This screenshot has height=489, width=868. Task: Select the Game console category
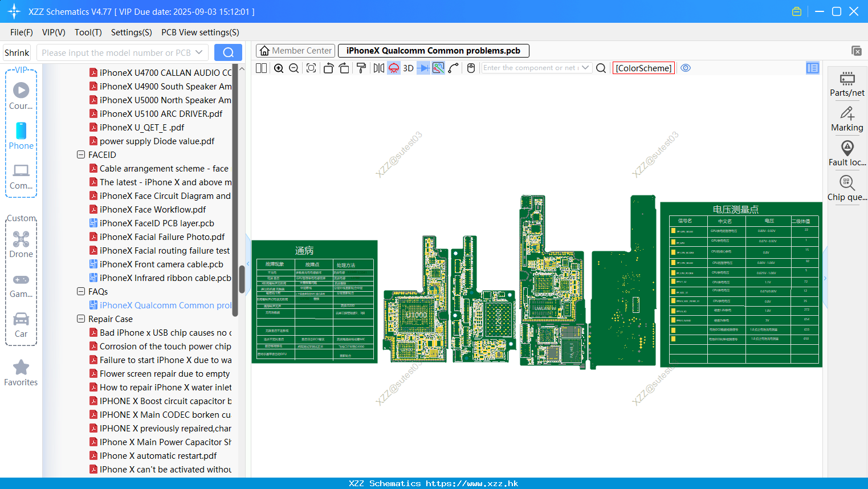click(x=21, y=285)
